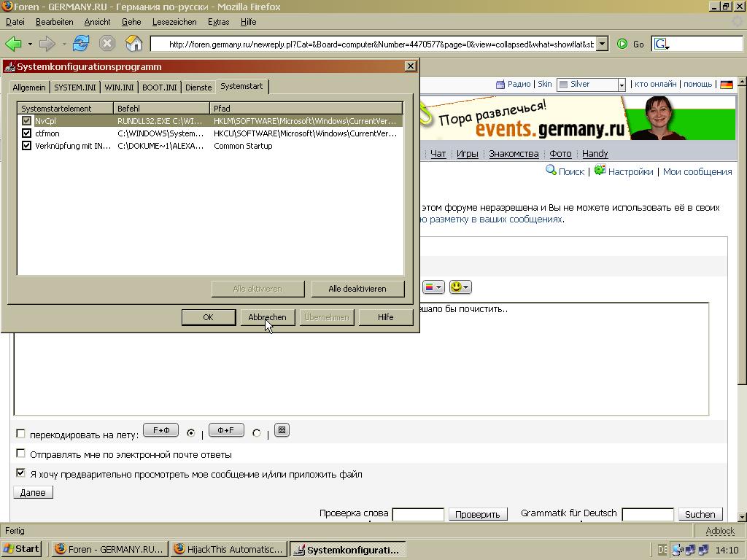Switch to the Dienste tab
This screenshot has height=560, width=747.
click(x=198, y=87)
